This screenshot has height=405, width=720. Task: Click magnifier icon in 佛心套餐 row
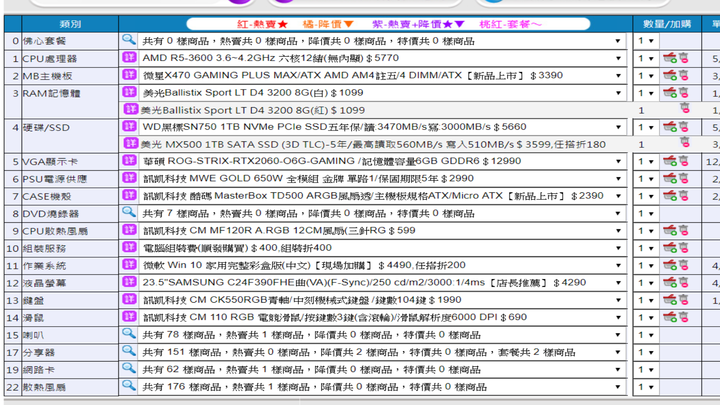[129, 40]
